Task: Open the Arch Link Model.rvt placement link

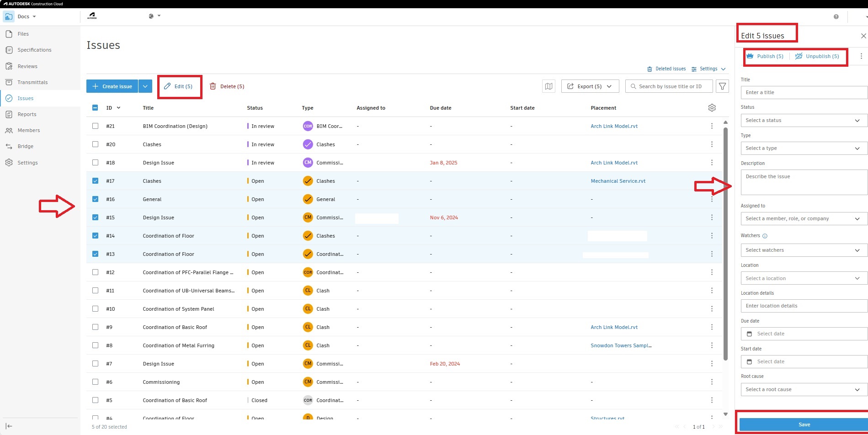Action: point(614,126)
